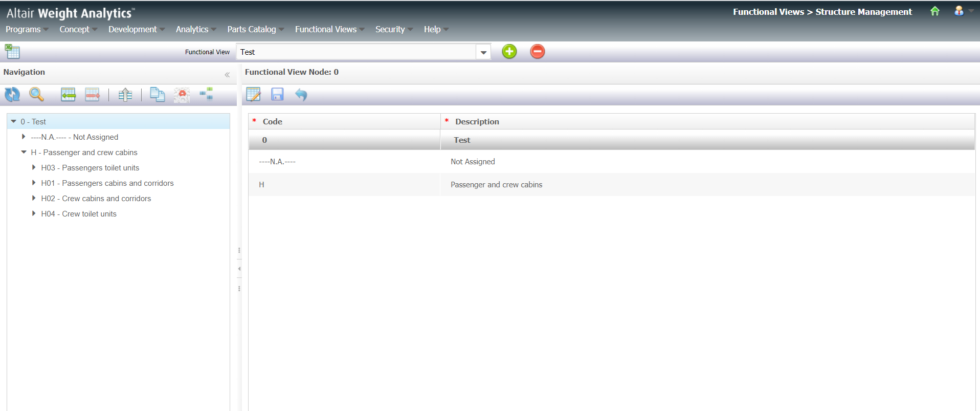Screen dimensions: 980x411
Task: Select the '0 - Test' tree item
Action: coord(33,122)
